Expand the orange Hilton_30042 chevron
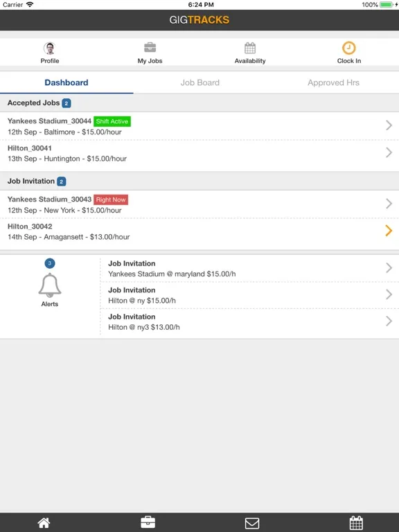The width and height of the screenshot is (399, 532). (389, 231)
